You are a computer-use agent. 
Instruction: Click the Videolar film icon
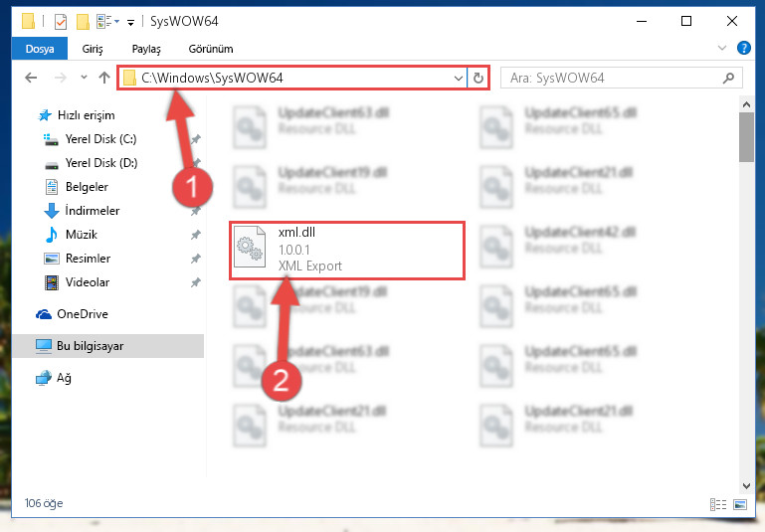coord(51,282)
